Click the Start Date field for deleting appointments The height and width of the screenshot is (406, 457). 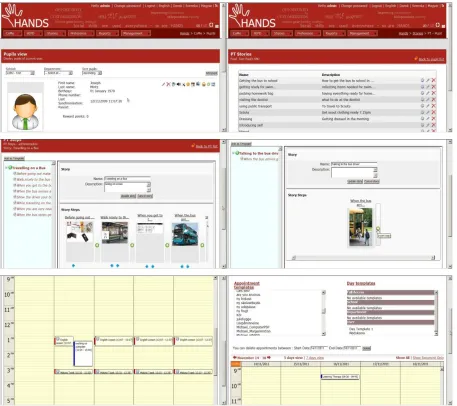pos(319,348)
